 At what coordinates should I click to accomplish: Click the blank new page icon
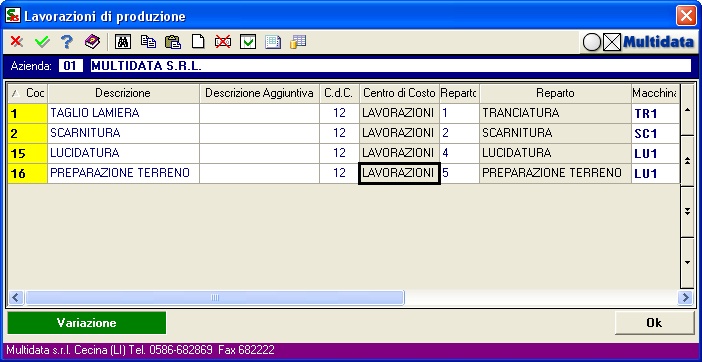tap(198, 42)
